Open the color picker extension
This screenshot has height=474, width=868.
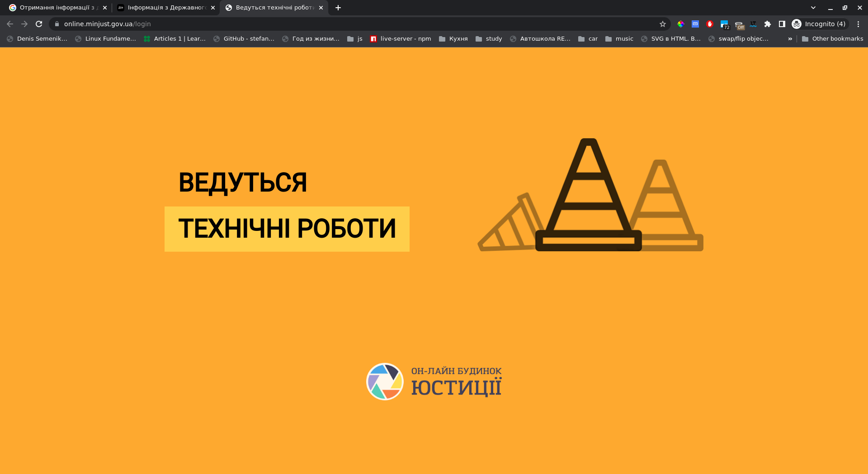[x=681, y=24]
